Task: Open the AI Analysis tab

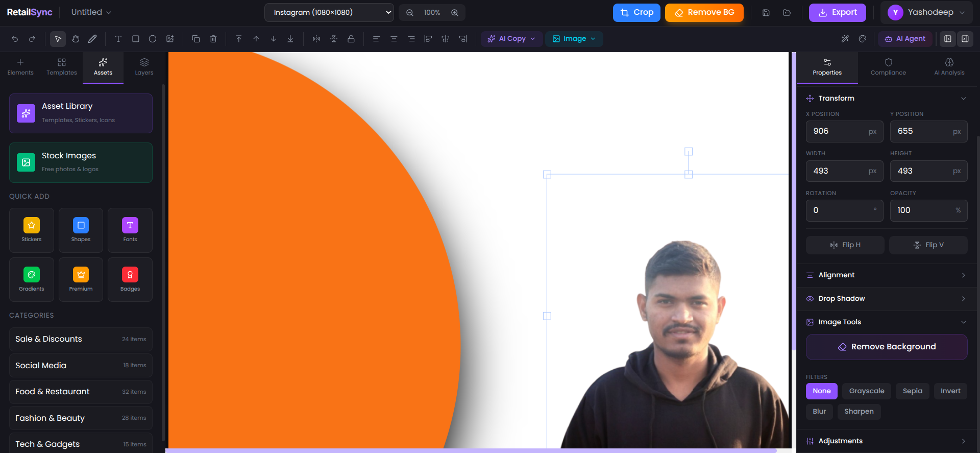Action: 949,67
